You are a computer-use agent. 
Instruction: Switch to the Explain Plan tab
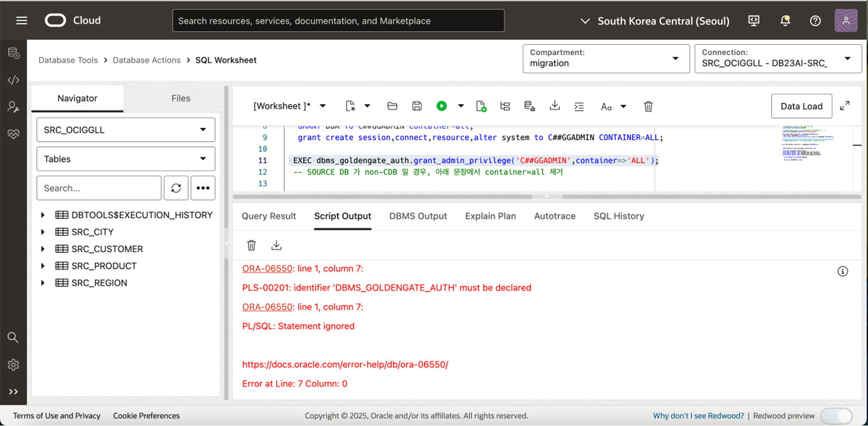[x=490, y=216]
